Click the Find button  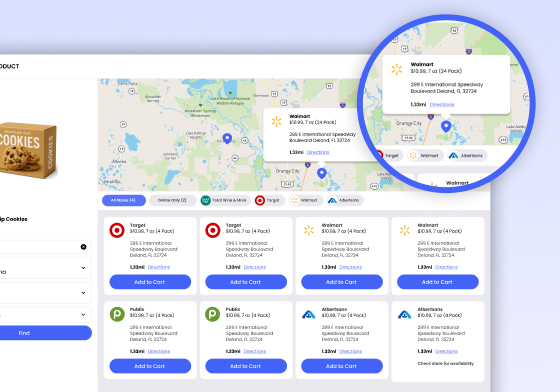pos(45,333)
